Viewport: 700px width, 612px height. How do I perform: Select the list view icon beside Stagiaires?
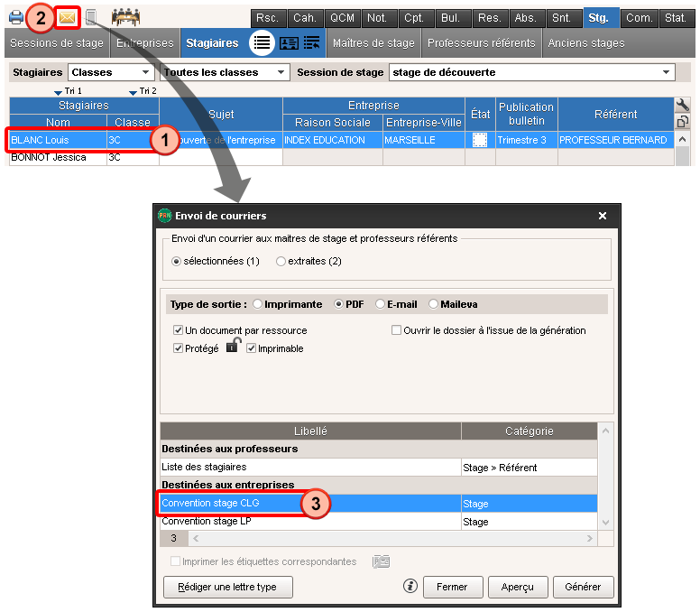(x=262, y=42)
